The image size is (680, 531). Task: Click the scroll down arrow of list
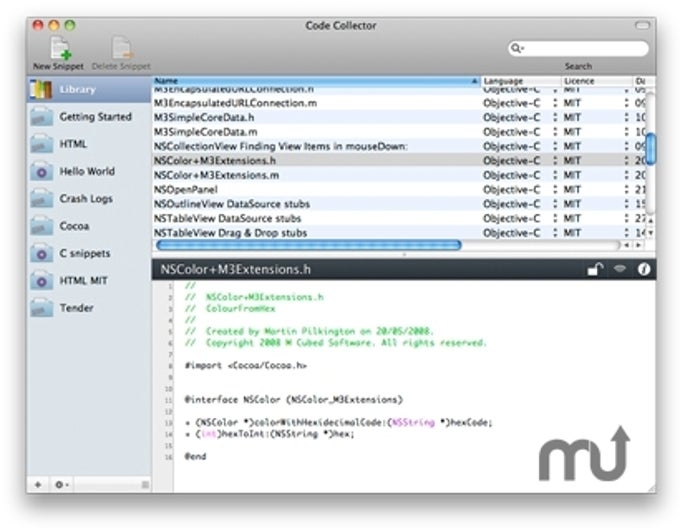point(651,233)
